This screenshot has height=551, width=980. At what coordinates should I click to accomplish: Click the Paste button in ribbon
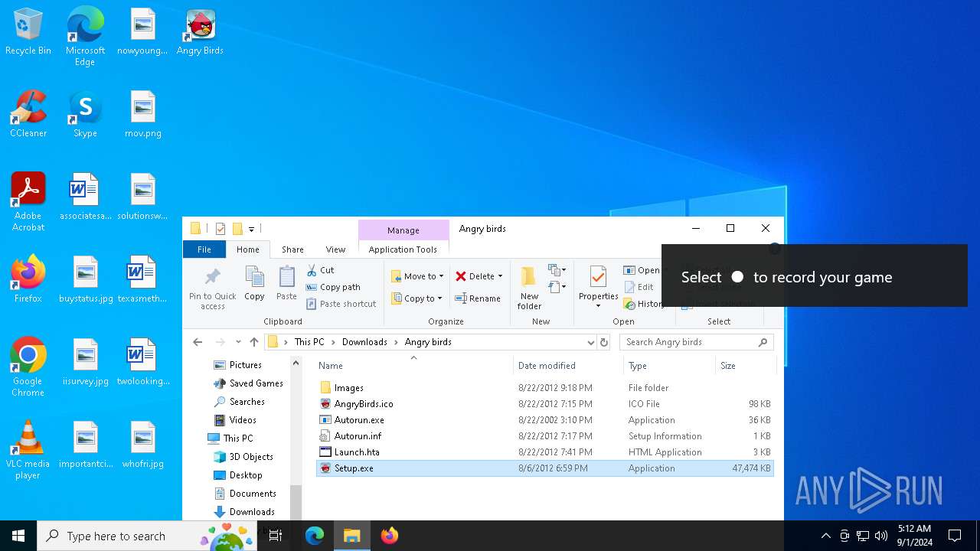(286, 284)
